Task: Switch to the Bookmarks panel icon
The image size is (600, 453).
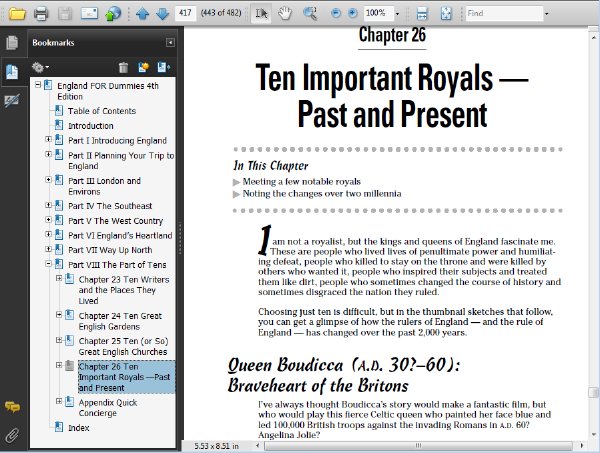Action: 12,72
